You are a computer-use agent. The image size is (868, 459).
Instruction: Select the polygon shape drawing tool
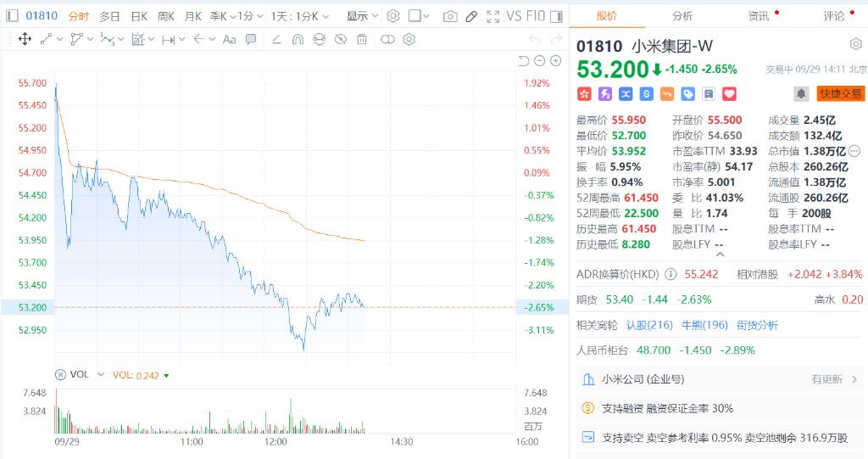click(77, 39)
